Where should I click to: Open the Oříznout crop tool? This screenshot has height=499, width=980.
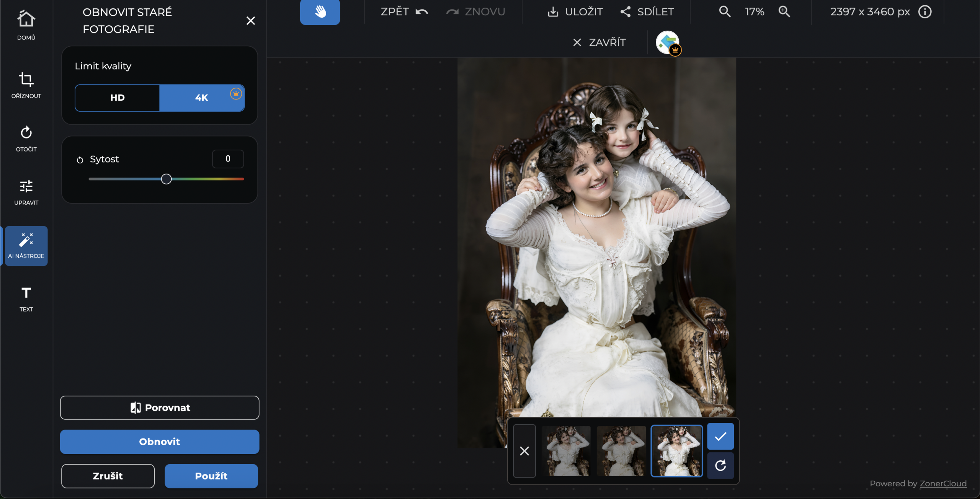[x=26, y=85]
